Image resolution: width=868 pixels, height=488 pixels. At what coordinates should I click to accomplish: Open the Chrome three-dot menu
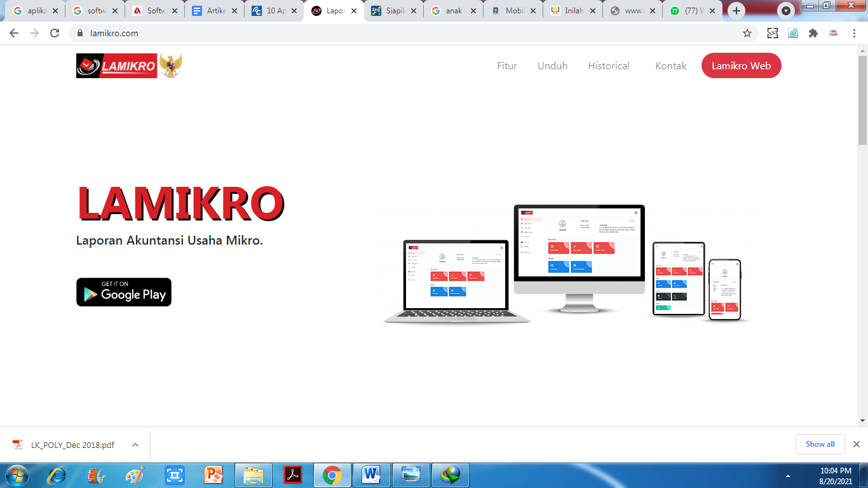tap(854, 33)
